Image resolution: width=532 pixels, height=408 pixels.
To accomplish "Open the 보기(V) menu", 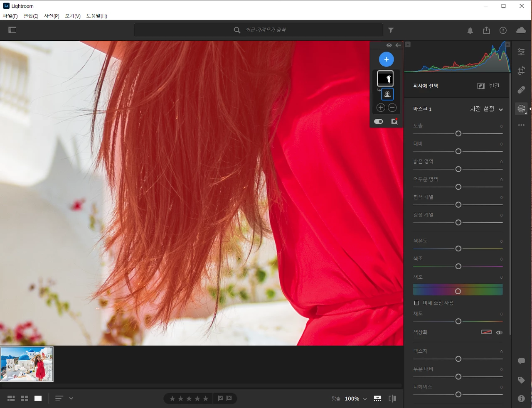I will click(73, 16).
